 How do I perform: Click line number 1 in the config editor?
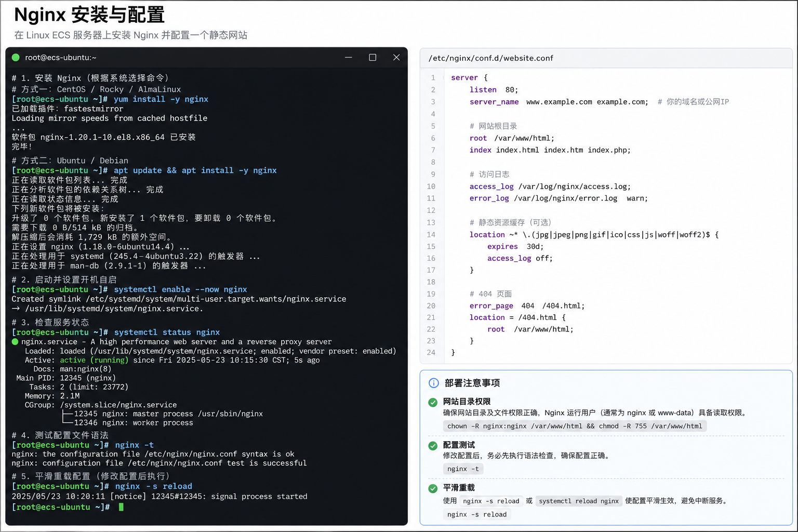point(433,78)
